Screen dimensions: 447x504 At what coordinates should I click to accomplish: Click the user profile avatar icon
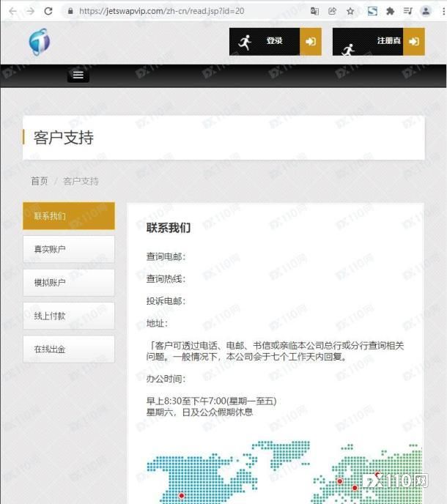tap(426, 11)
